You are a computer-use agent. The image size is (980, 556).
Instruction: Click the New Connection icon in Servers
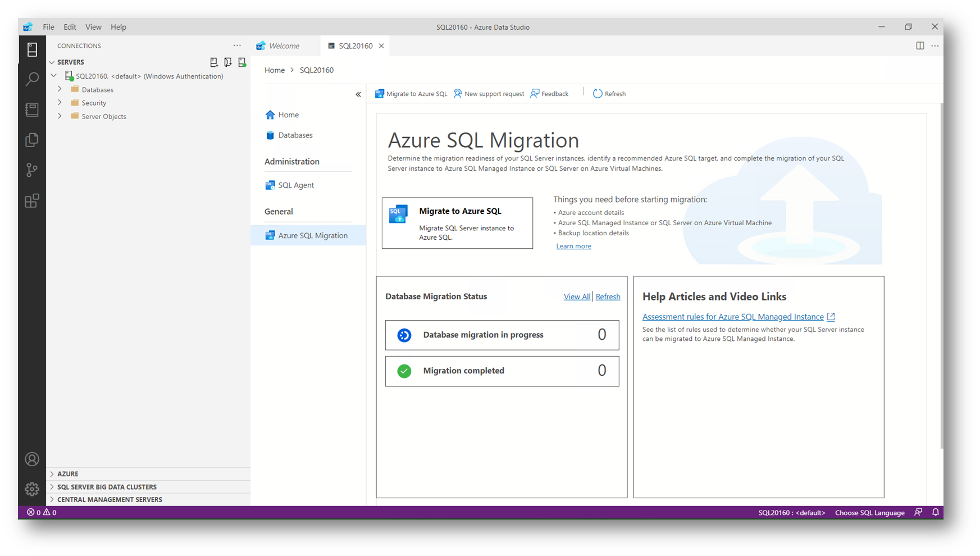[214, 62]
